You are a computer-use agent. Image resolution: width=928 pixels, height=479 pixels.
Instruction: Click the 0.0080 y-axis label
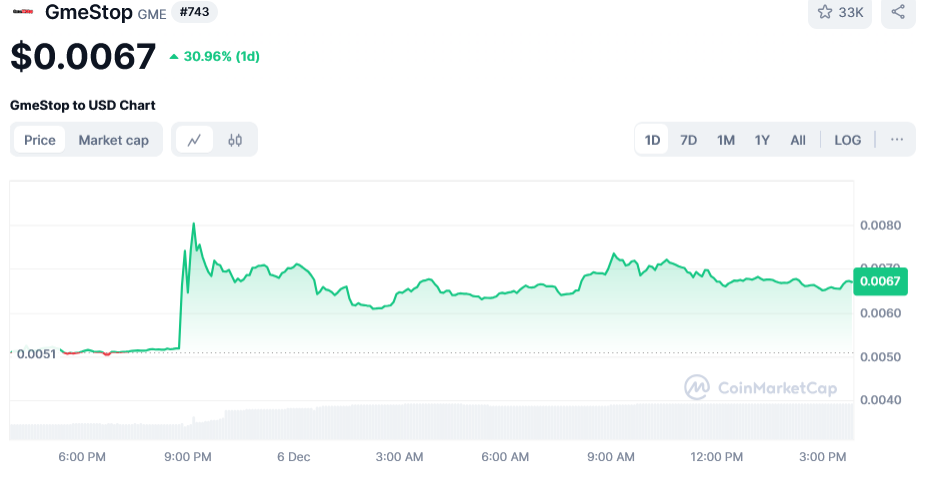881,226
